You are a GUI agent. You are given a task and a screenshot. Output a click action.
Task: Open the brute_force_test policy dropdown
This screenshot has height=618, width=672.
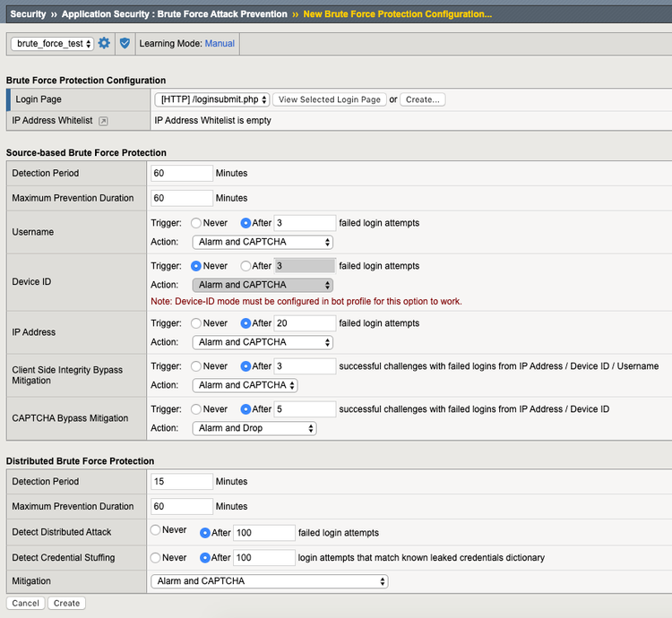tap(53, 43)
